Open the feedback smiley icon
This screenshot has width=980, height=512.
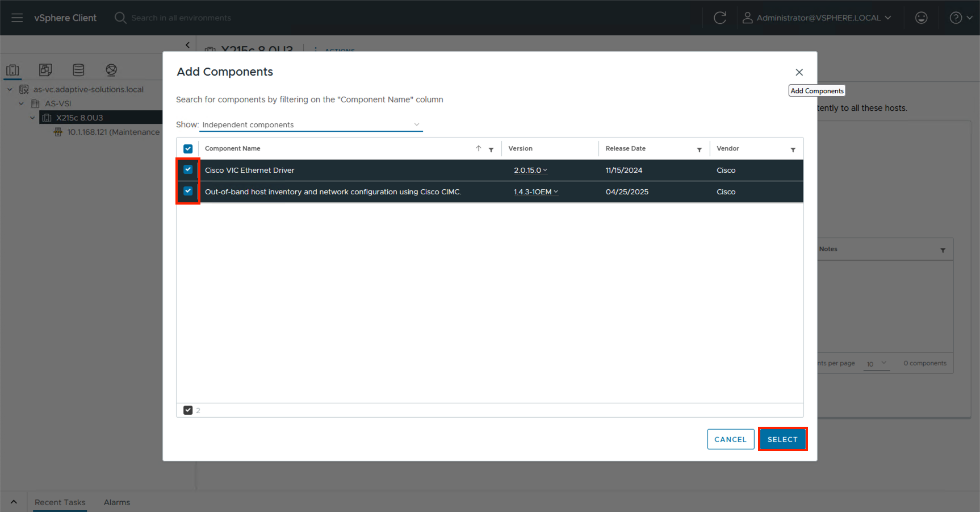921,18
